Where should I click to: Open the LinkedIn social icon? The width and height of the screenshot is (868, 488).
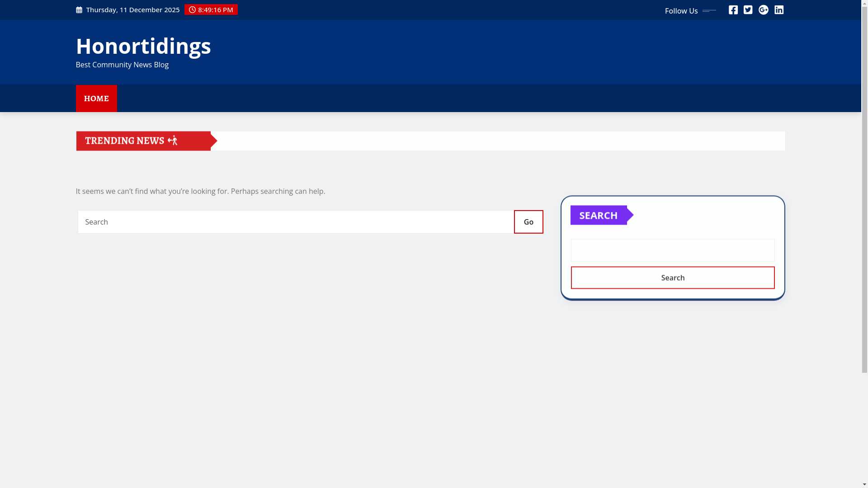pos(779,10)
